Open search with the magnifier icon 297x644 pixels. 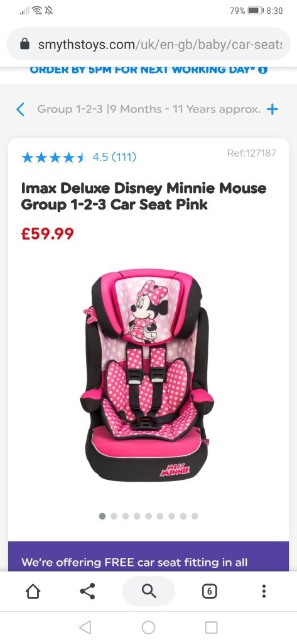pyautogui.click(x=148, y=591)
